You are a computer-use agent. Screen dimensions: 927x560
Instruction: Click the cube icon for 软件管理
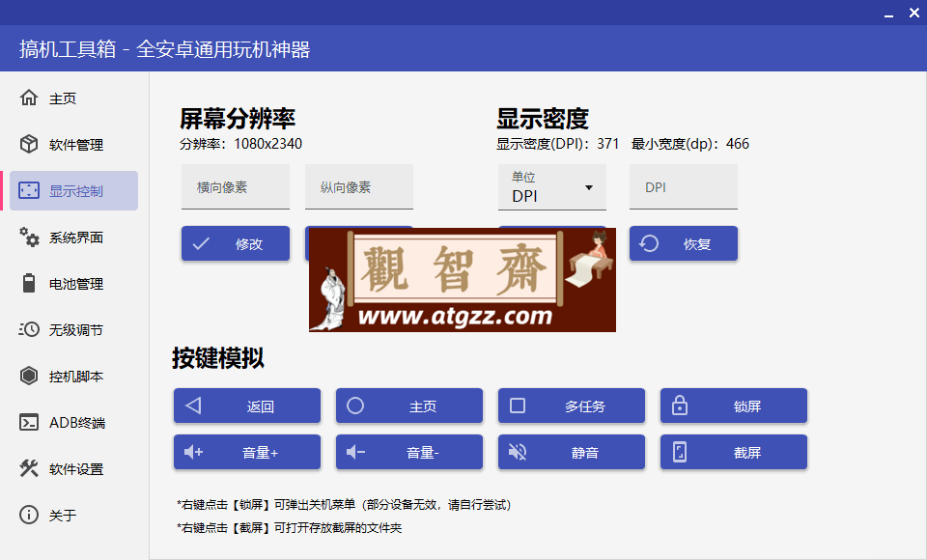coord(28,144)
